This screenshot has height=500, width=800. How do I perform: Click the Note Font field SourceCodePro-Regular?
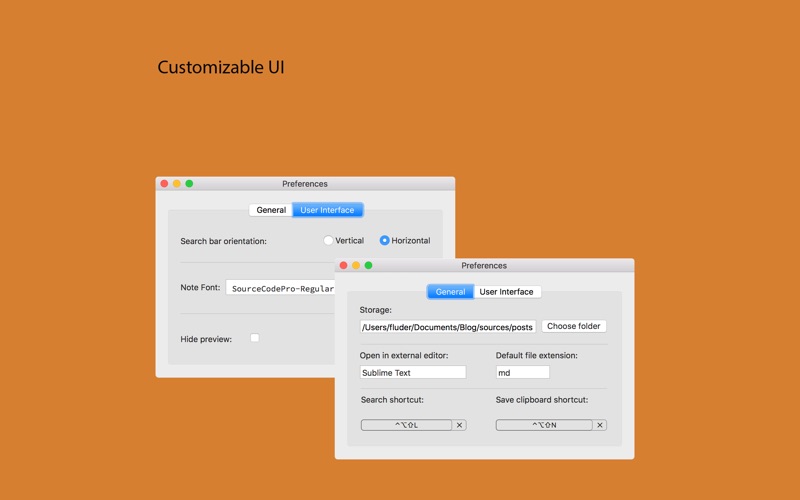tap(280, 288)
